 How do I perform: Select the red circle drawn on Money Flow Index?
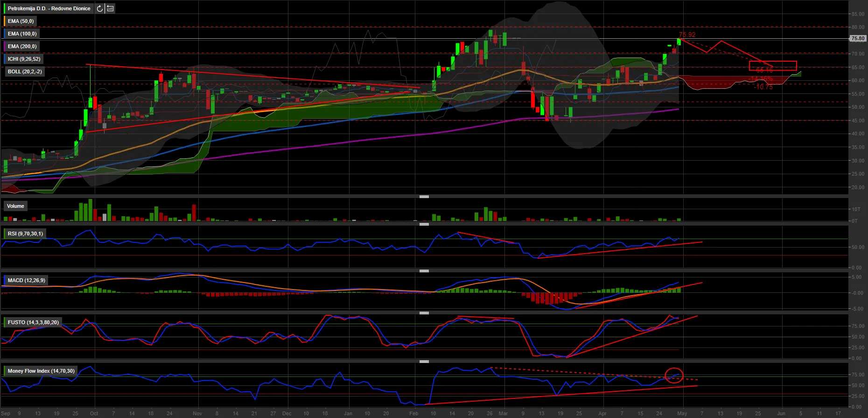pyautogui.click(x=674, y=375)
